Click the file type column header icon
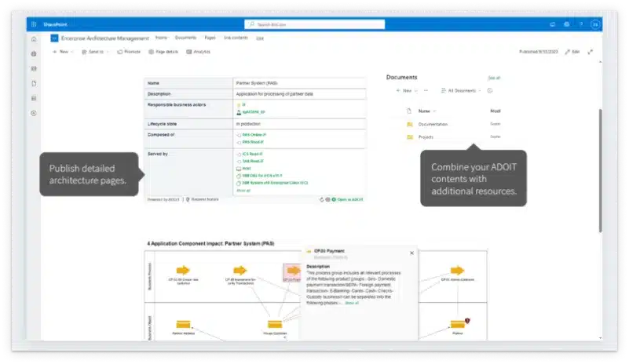629x364 pixels. (409, 111)
